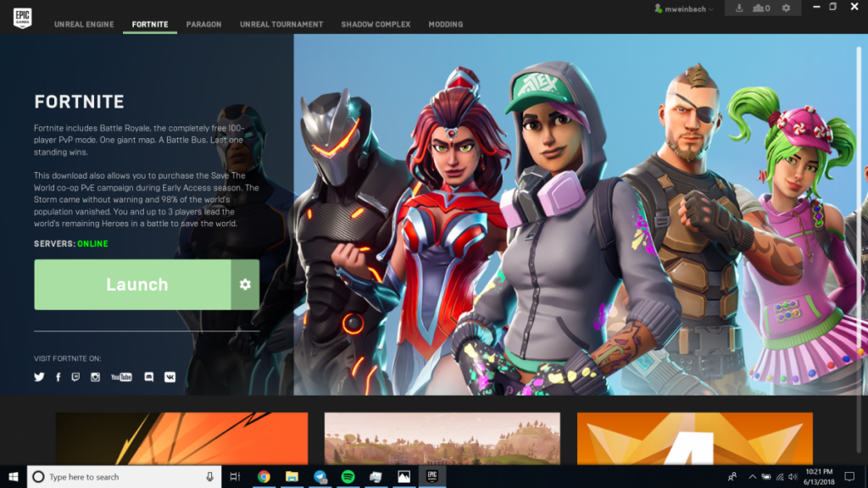Expand the mweinbach account dropdown
The width and height of the screenshot is (868, 488).
click(x=684, y=8)
